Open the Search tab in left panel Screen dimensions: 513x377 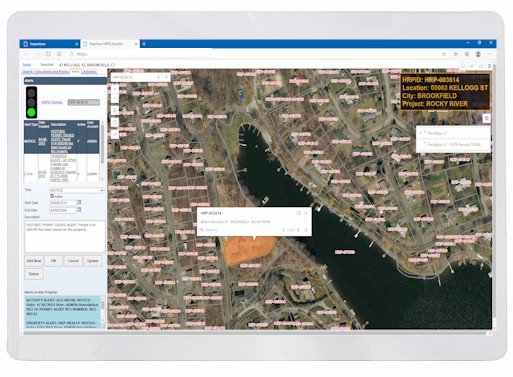point(27,72)
